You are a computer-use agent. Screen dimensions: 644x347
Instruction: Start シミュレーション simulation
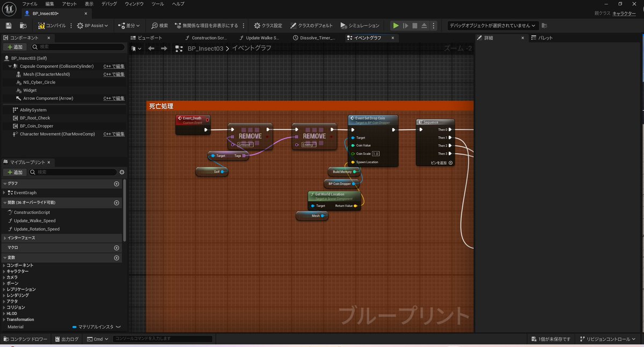(x=360, y=25)
